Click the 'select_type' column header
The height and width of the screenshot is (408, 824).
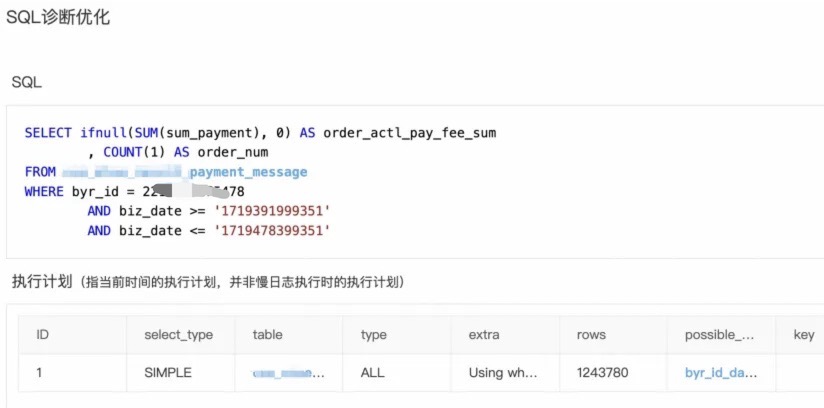[171, 335]
